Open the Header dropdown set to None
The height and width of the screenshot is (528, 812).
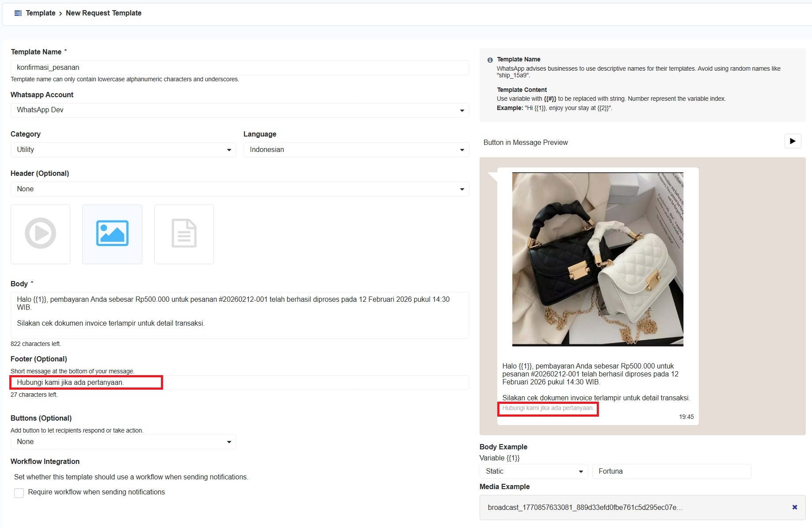point(239,189)
